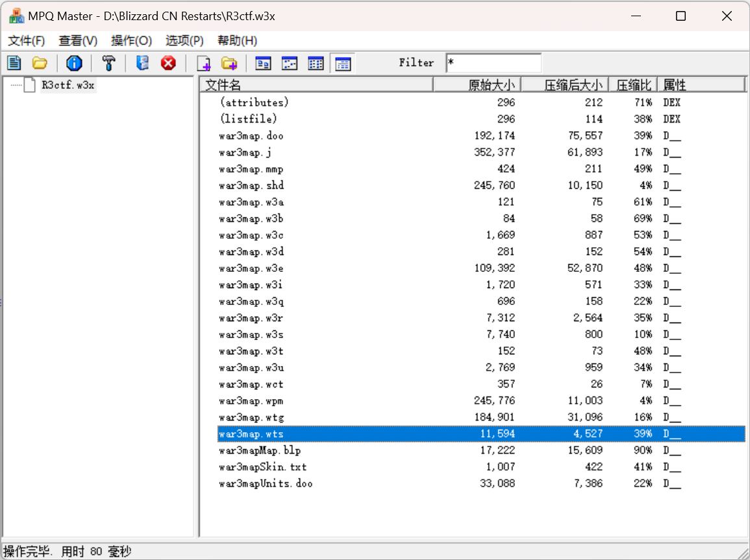Click the blue info icon
Image resolution: width=750 pixels, height=560 pixels.
coord(74,63)
